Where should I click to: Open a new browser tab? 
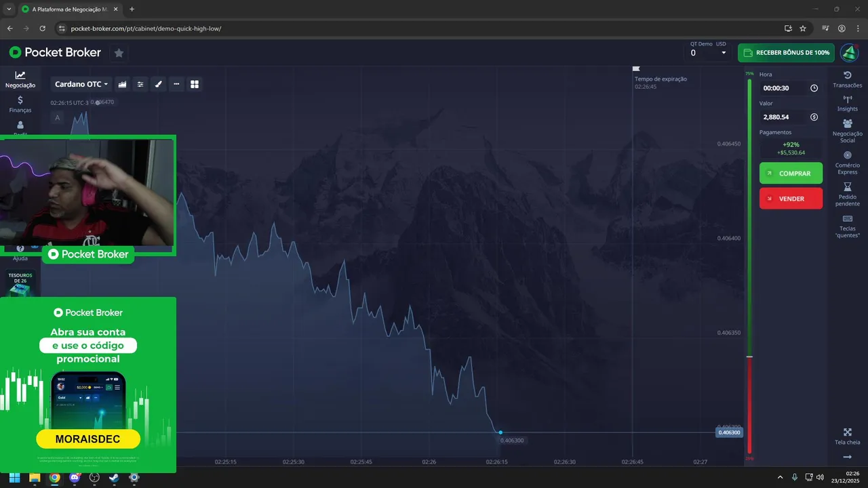point(132,9)
